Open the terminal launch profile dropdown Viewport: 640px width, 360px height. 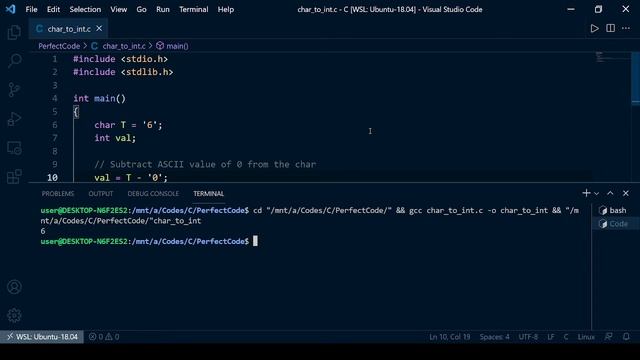coord(596,193)
